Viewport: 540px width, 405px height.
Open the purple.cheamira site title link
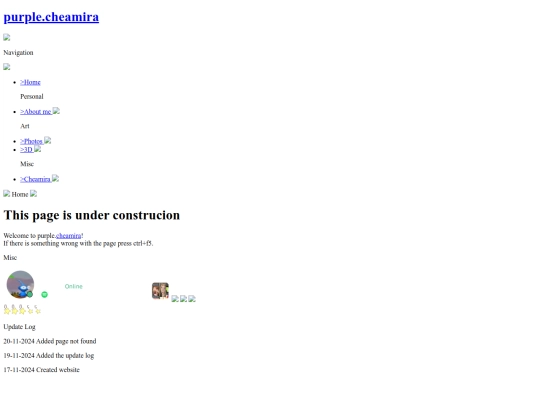(x=51, y=17)
